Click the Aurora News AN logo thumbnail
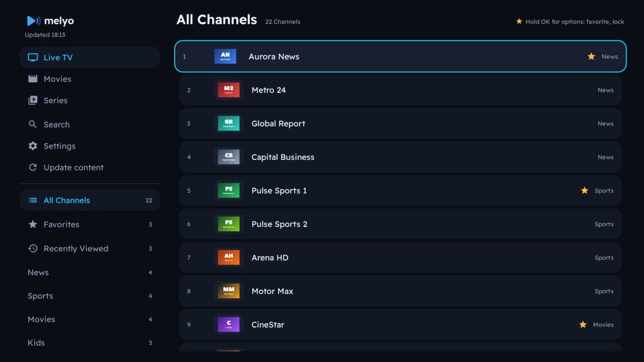644x362 pixels. pyautogui.click(x=225, y=56)
